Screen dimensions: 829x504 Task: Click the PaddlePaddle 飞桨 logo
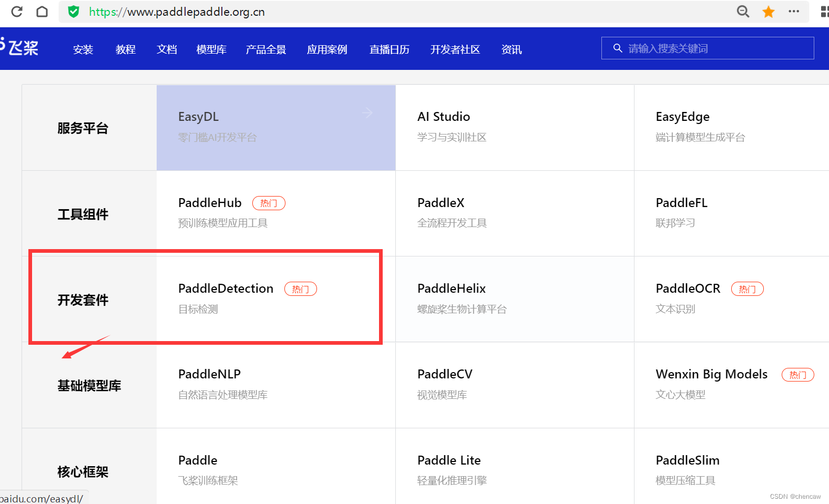tap(19, 47)
